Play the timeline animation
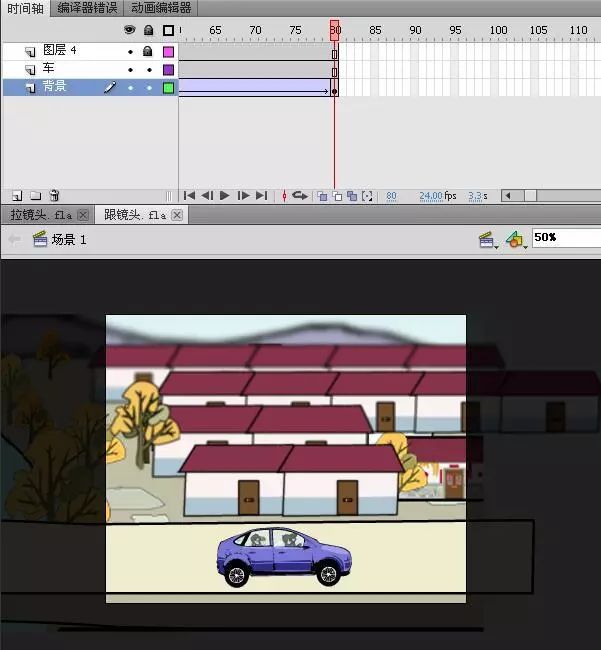 (x=225, y=195)
